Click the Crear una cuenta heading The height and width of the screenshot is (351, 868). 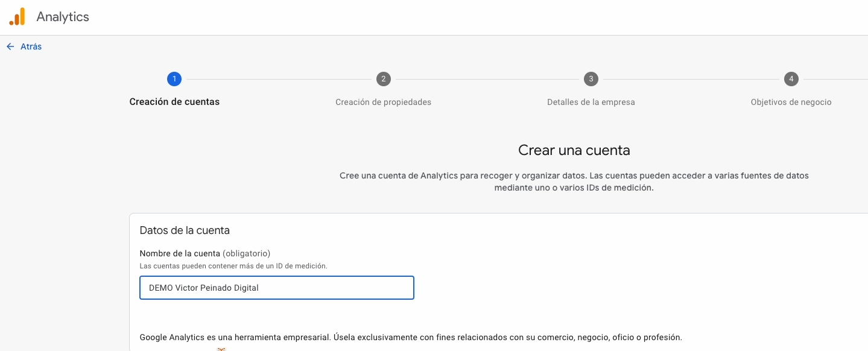point(574,150)
